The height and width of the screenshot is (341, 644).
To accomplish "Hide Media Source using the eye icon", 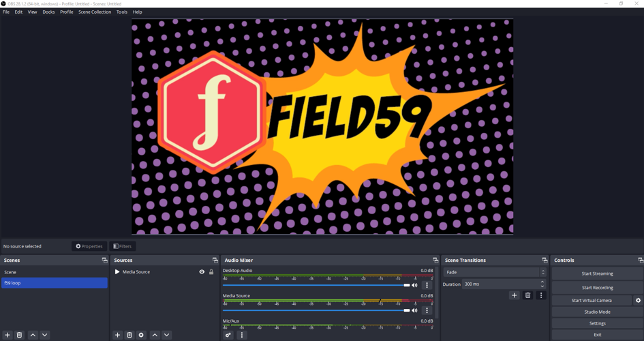I will pos(202,272).
